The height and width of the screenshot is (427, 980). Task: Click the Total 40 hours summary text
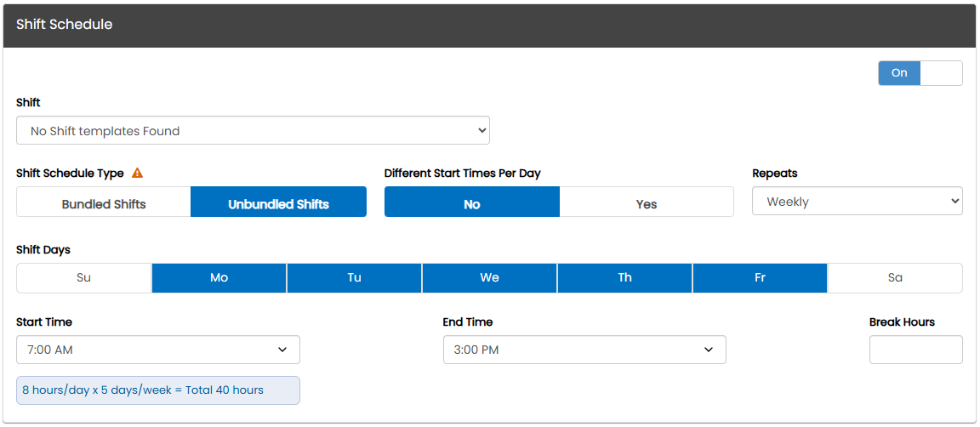tap(143, 390)
